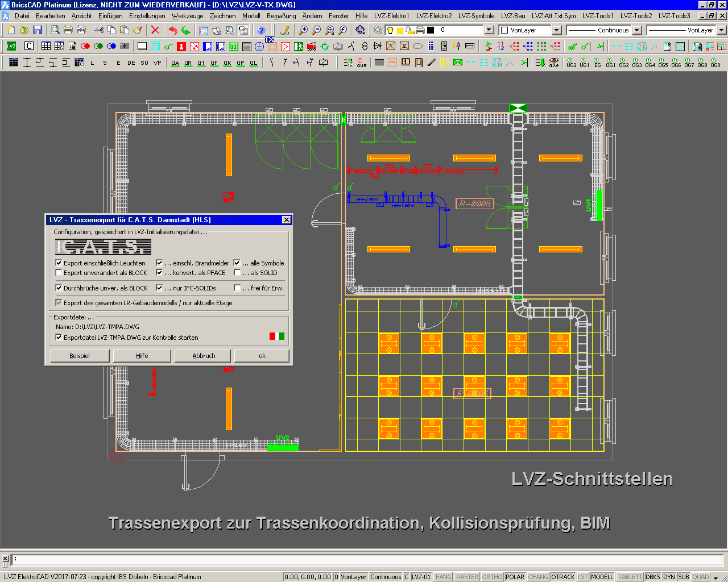Click the red fire truck icon
This screenshot has height=582, width=728.
[312, 46]
